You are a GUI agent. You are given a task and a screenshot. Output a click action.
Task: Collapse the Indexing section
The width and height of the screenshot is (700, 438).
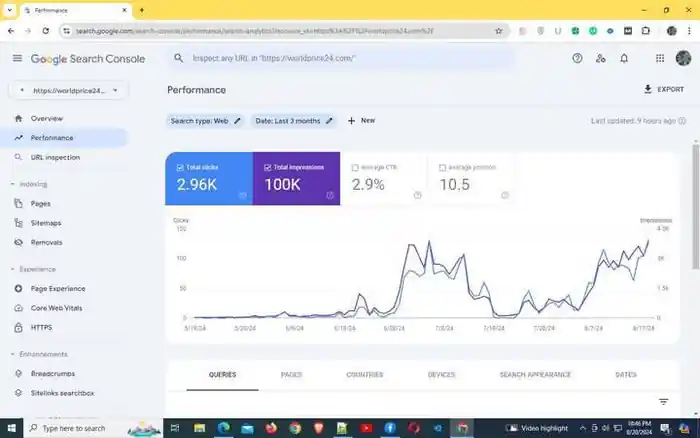pyautogui.click(x=12, y=184)
